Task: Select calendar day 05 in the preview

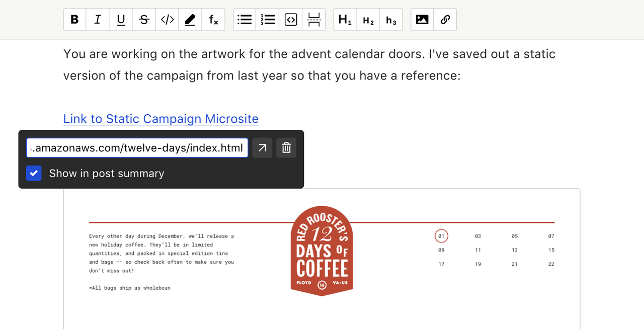Action: (x=515, y=236)
